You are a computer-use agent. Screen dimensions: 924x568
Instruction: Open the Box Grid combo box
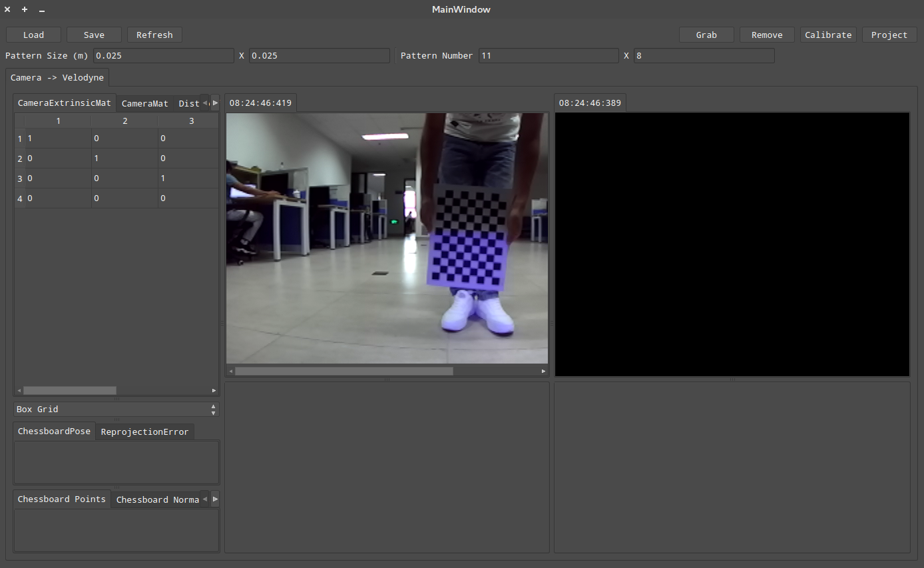click(116, 409)
